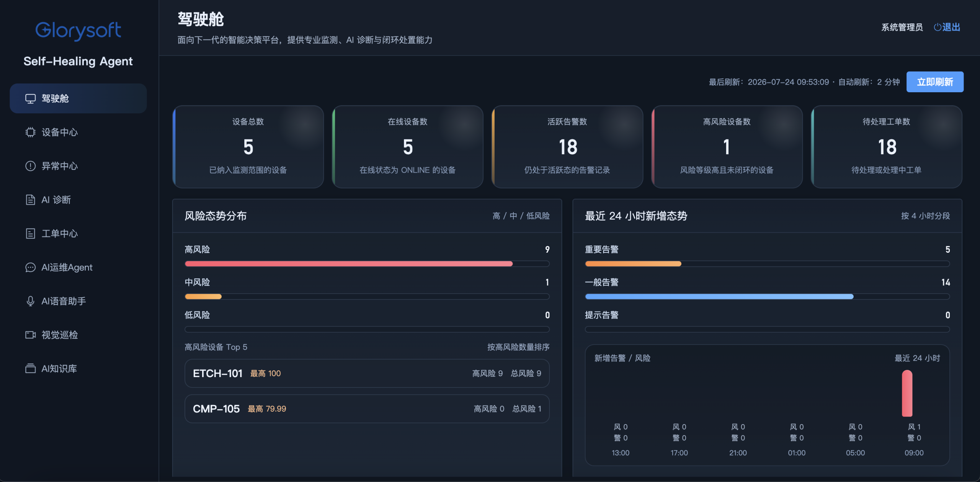Click the red bar at 09:00
This screenshot has width=980, height=482.
907,393
